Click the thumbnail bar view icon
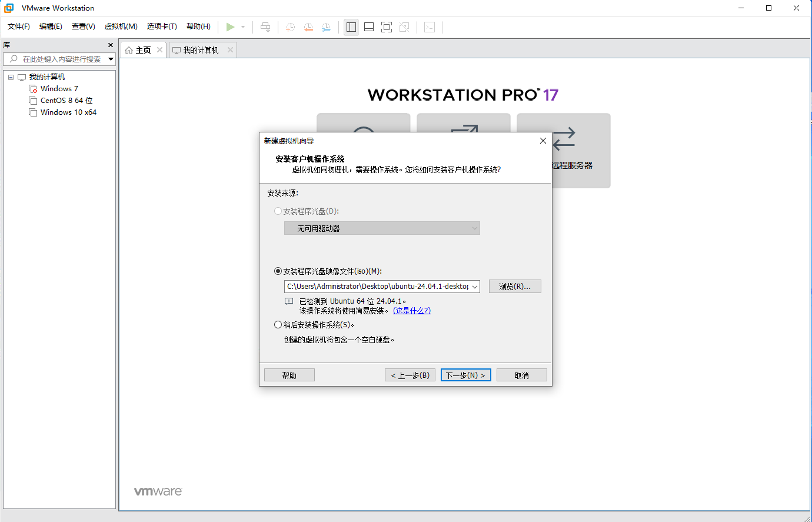 click(369, 27)
